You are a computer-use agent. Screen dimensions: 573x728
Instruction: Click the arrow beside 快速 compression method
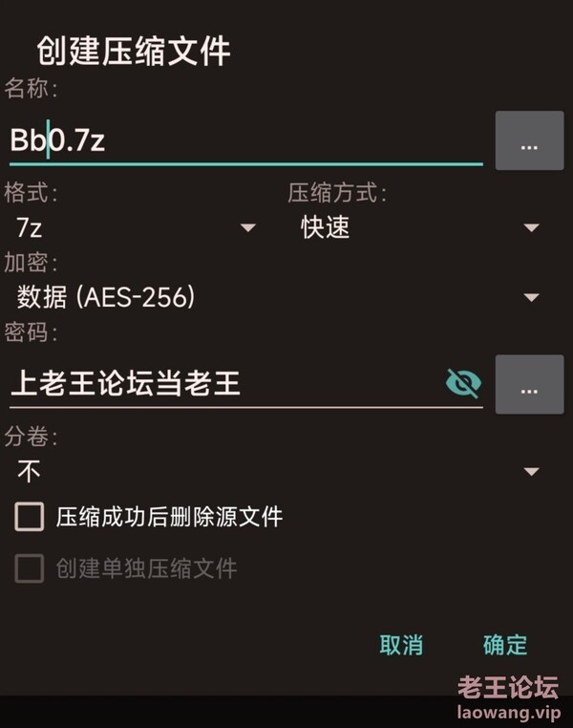531,227
